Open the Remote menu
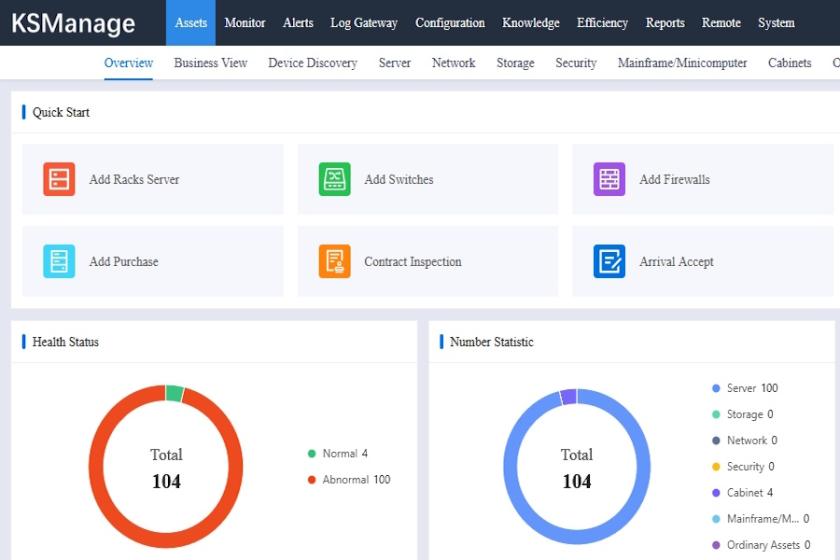The image size is (840, 560). tap(721, 23)
